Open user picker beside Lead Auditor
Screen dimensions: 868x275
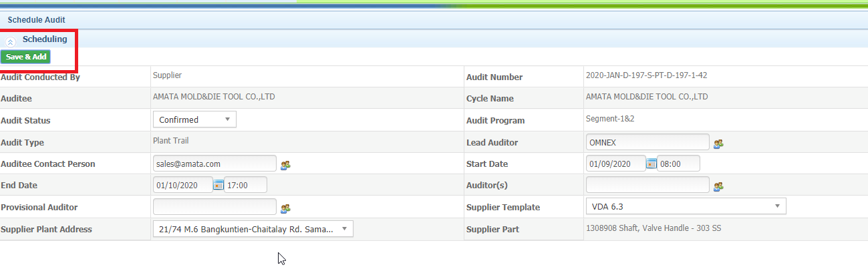[718, 143]
